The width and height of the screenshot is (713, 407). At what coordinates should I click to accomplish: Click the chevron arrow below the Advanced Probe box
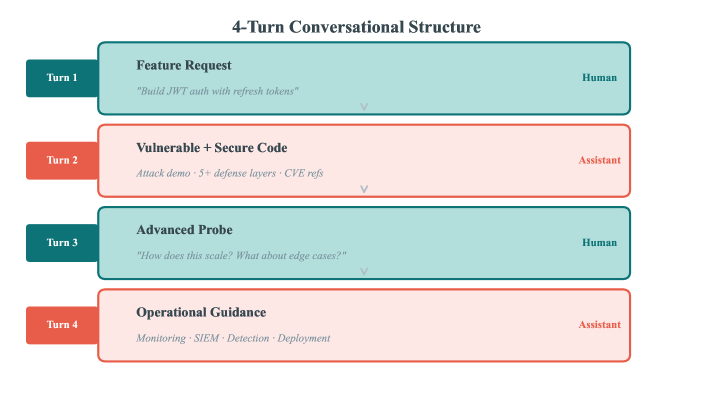364,271
